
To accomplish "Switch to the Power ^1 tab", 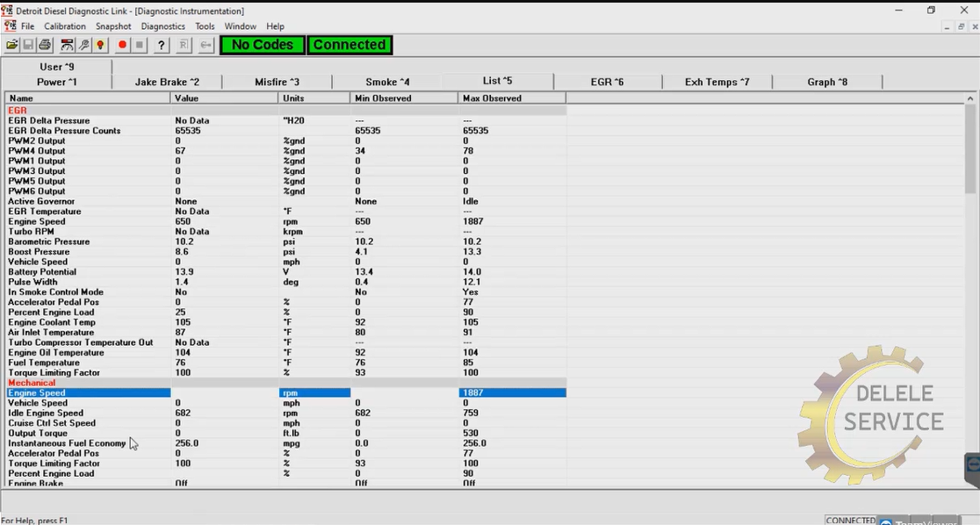I will pyautogui.click(x=57, y=82).
